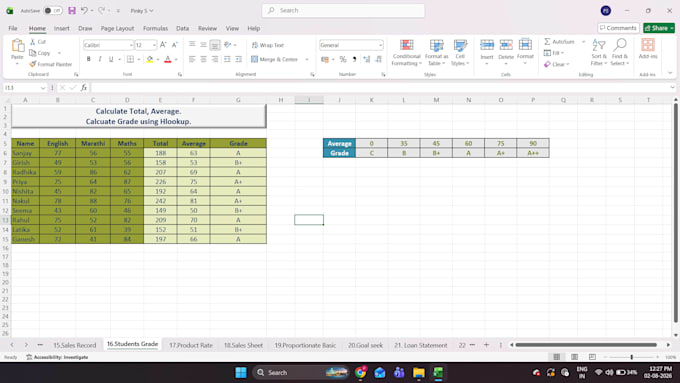The image size is (680, 383).
Task: Apply comma style number format
Action: click(354, 59)
